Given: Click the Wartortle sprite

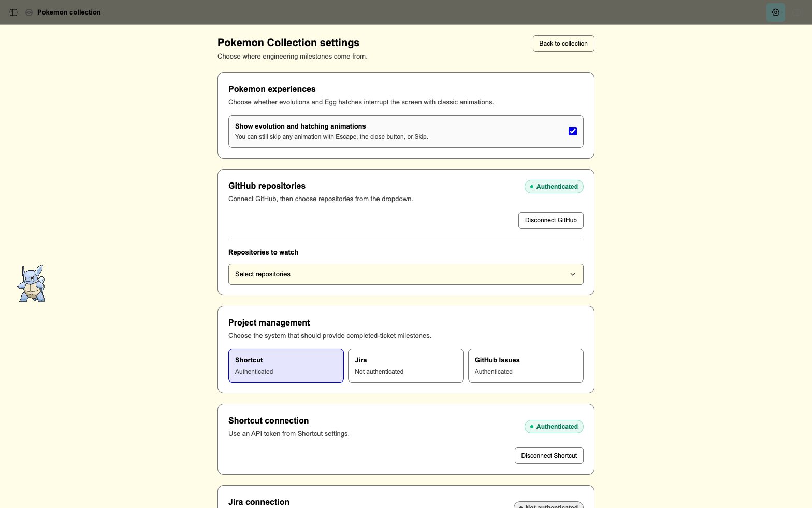Looking at the screenshot, I should click(32, 284).
